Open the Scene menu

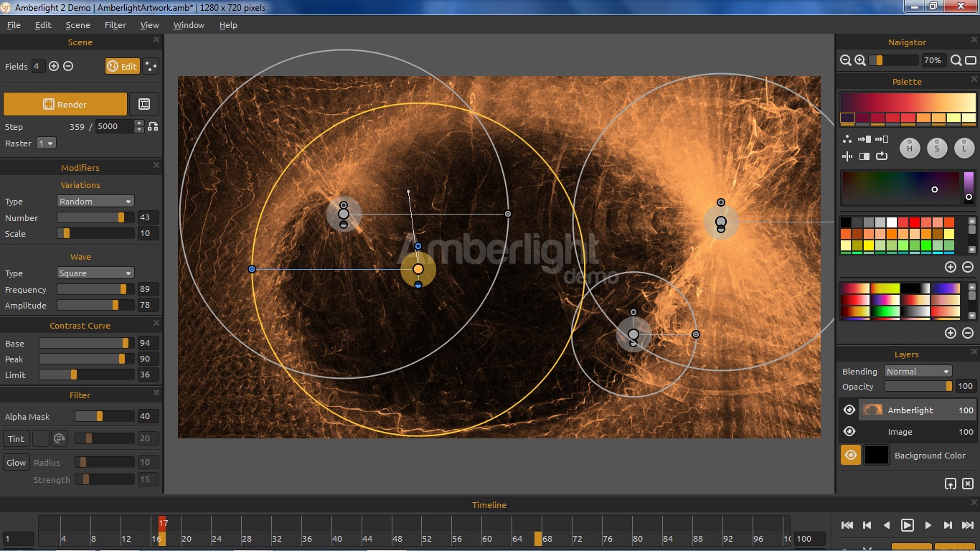point(77,25)
